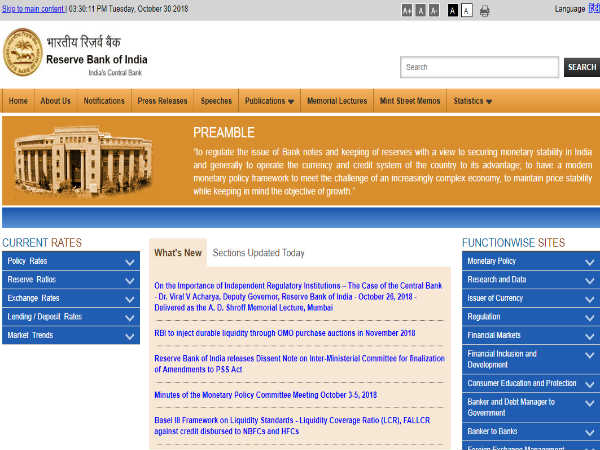
Task: Expand Financial Inclusion and Development section
Action: (531, 359)
